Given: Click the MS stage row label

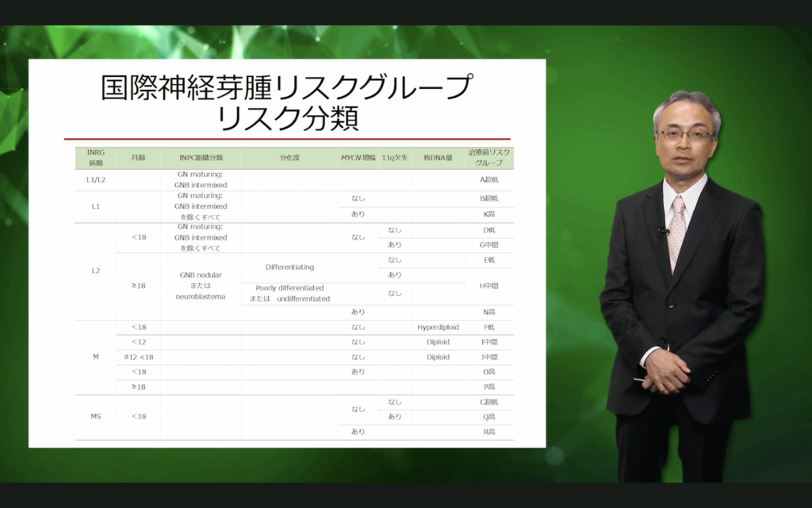Looking at the screenshot, I should tap(95, 417).
